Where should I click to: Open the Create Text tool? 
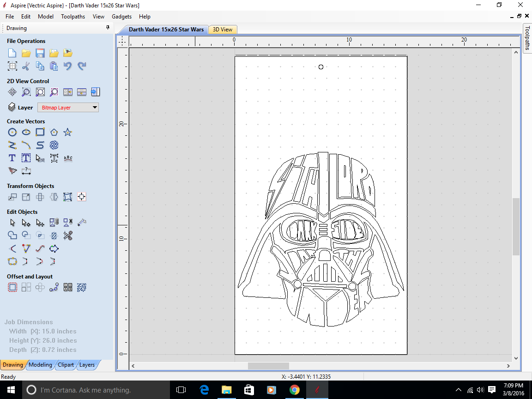(12, 158)
